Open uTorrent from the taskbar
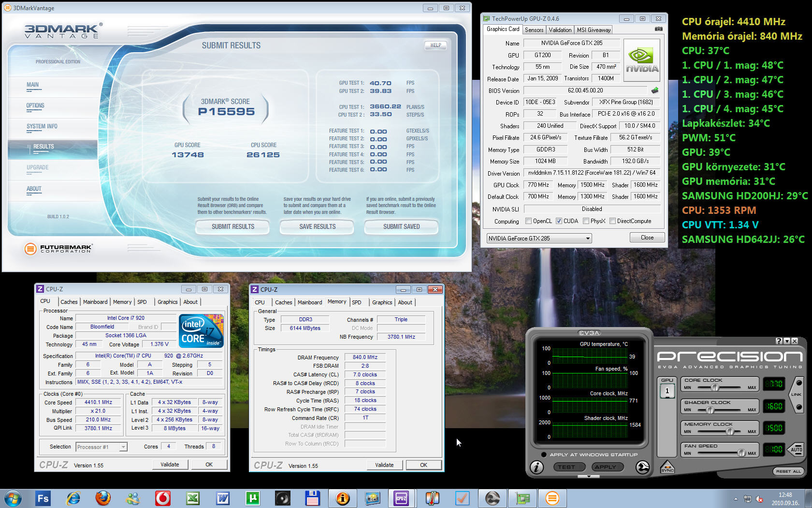The height and width of the screenshot is (508, 812). point(253,498)
